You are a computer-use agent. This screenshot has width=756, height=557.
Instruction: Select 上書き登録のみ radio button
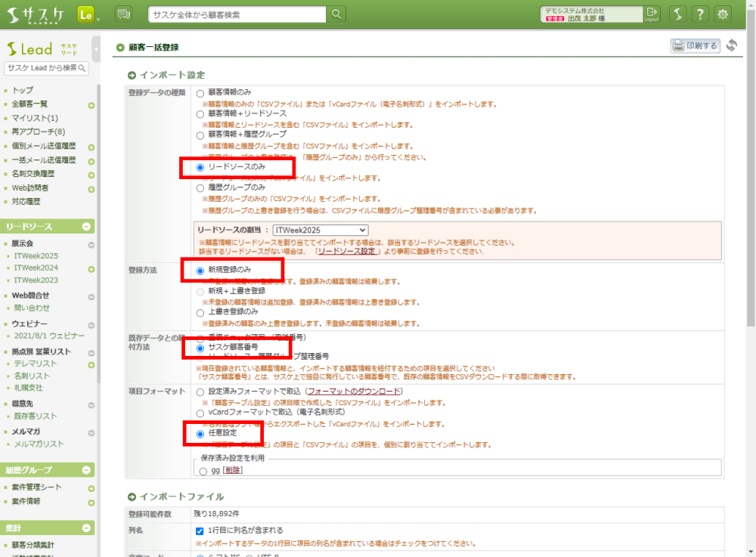tap(200, 313)
